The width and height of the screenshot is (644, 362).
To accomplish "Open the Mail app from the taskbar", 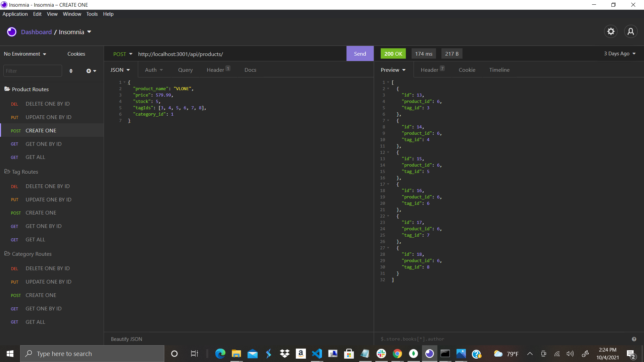I will [252, 354].
